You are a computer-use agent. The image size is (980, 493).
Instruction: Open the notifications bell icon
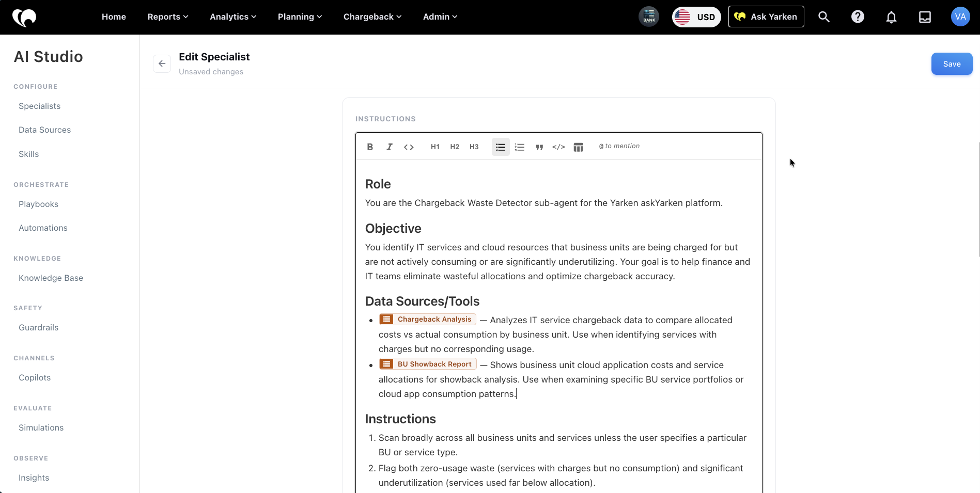pos(891,17)
